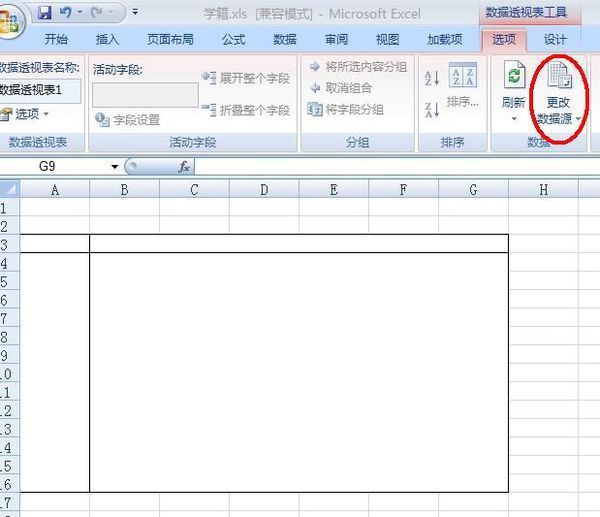Screen dimensions: 600x517
Task: Switch to the 审阅 (Review) tab
Action: [336, 39]
